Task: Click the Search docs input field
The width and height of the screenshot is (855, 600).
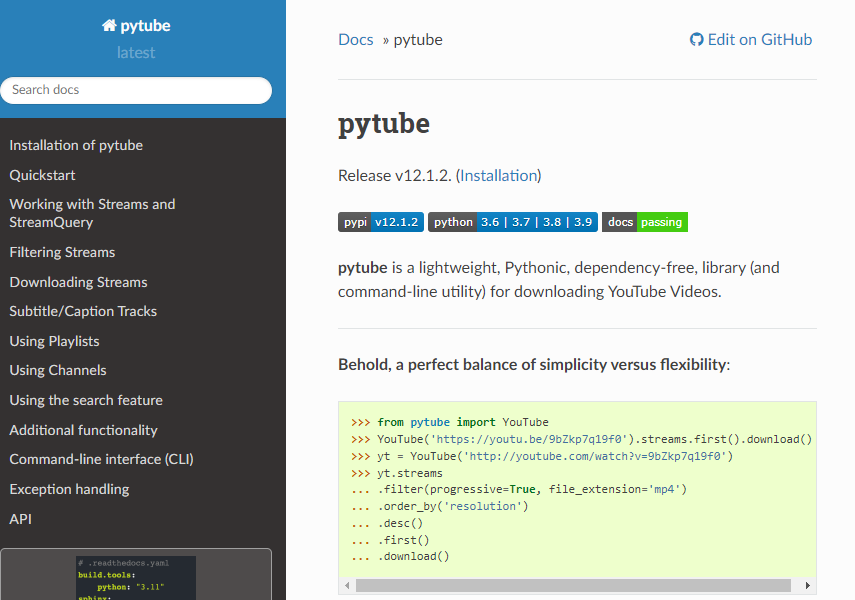Action: [136, 90]
